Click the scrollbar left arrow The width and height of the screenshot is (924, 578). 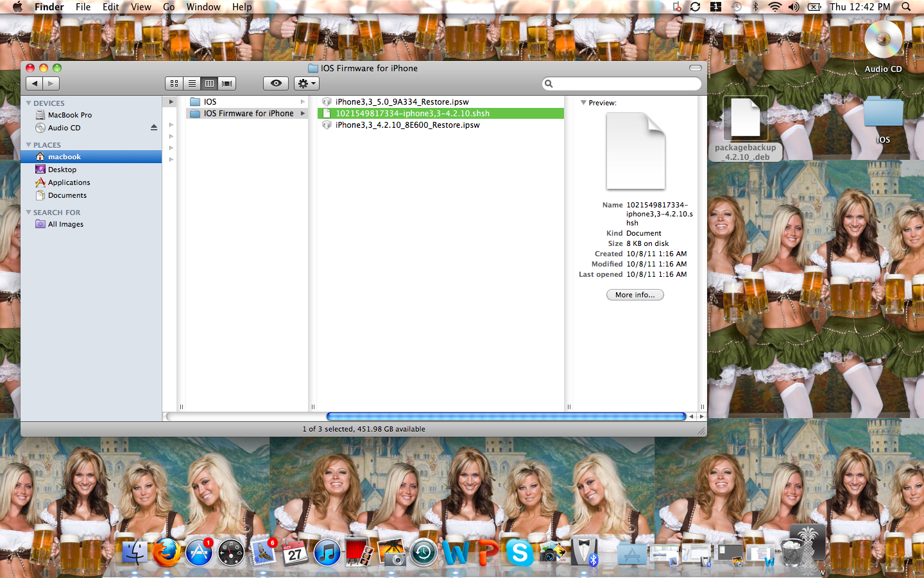tap(692, 417)
